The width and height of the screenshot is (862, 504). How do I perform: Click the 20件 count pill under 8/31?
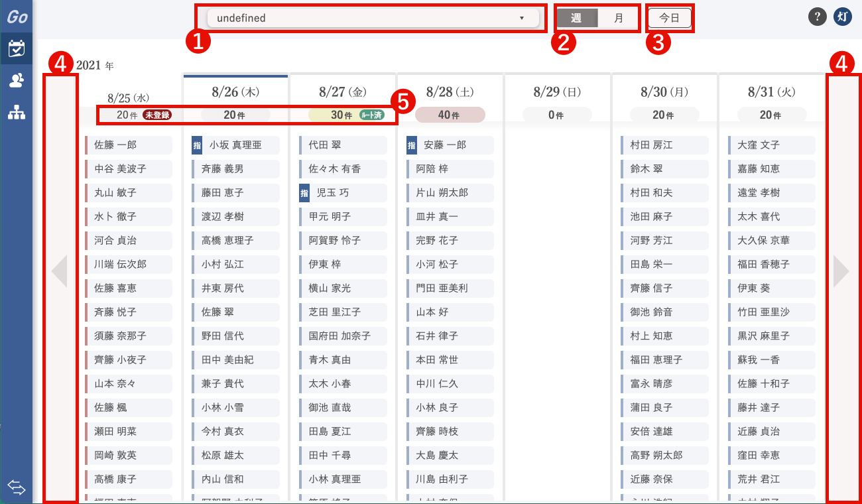[772, 115]
